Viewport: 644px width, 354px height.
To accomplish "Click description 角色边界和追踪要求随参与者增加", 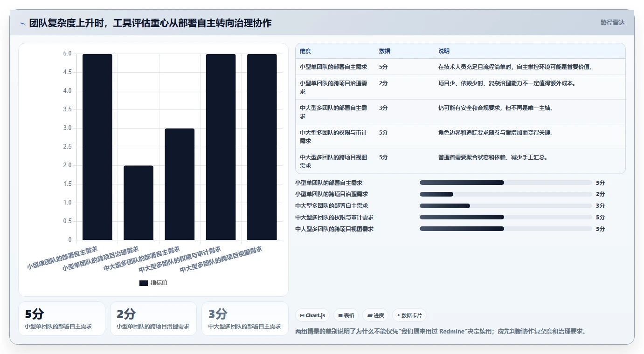I will coord(496,133).
